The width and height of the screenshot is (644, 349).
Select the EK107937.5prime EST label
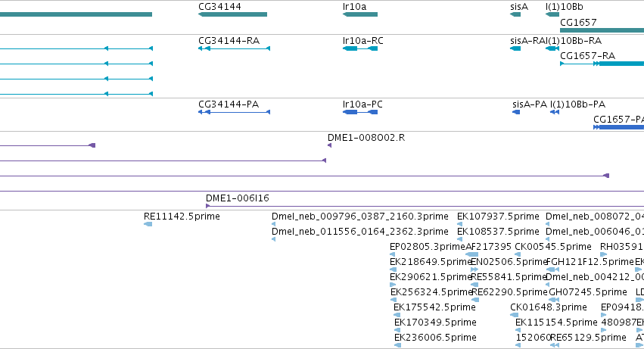coord(498,217)
